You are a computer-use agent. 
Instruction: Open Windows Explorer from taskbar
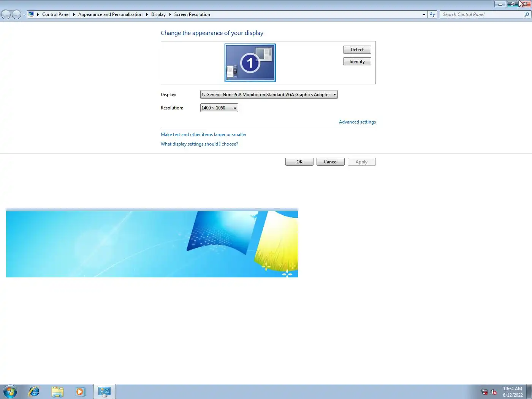click(57, 391)
